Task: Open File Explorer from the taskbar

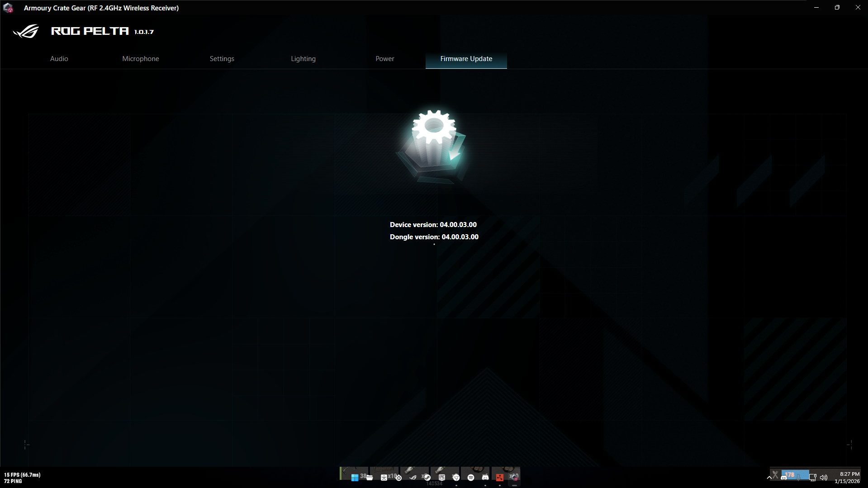Action: tap(370, 478)
